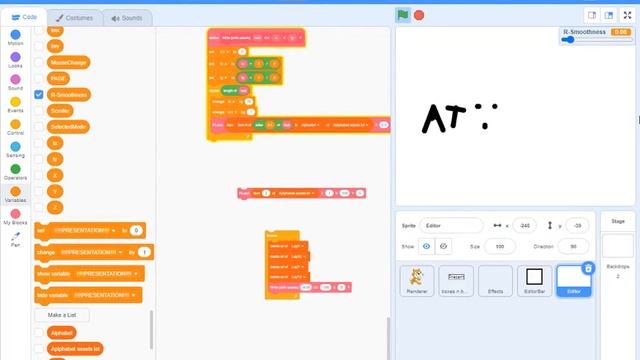Open the Looks blocks category
Image resolution: width=640 pixels, height=360 pixels.
coord(15,60)
